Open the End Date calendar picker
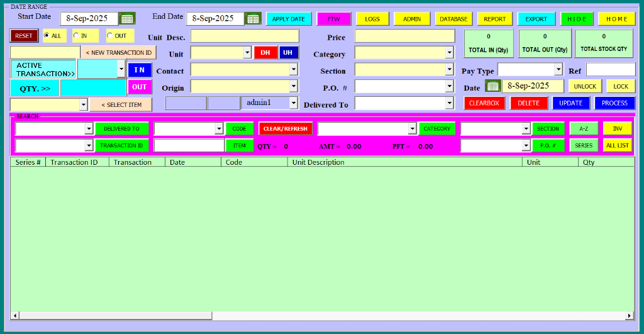The width and height of the screenshot is (644, 334). (253, 18)
